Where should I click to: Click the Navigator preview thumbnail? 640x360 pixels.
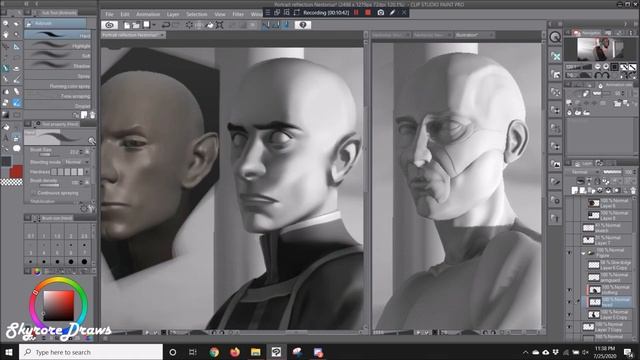tap(600, 49)
